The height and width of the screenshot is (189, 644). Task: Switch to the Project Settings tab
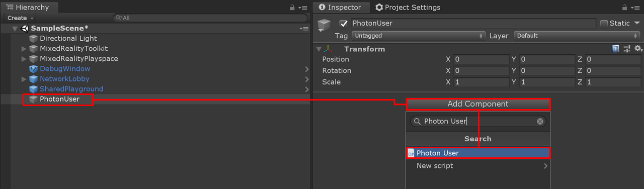pyautogui.click(x=408, y=8)
